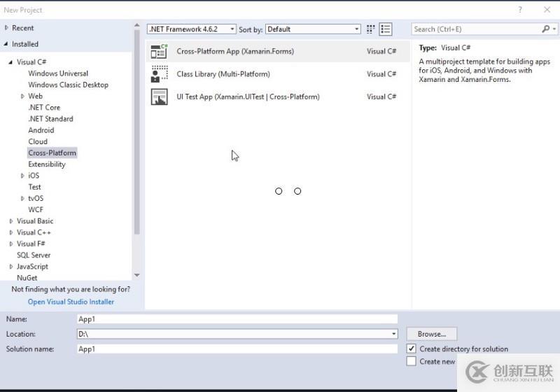The width and height of the screenshot is (560, 392).
Task: Open the Location path dropdown
Action: 393,334
